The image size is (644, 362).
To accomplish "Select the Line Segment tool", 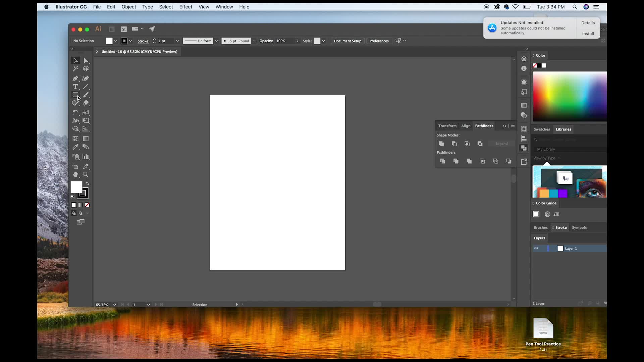I will point(86,86).
